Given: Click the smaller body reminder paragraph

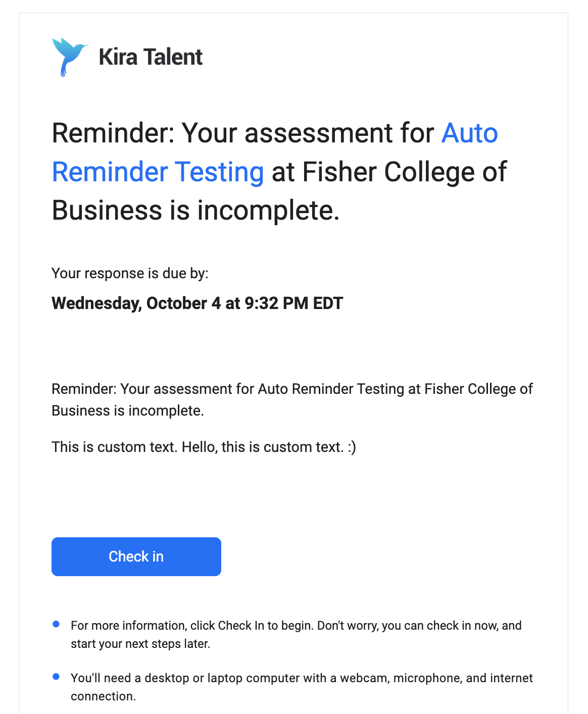Looking at the screenshot, I should point(292,399).
